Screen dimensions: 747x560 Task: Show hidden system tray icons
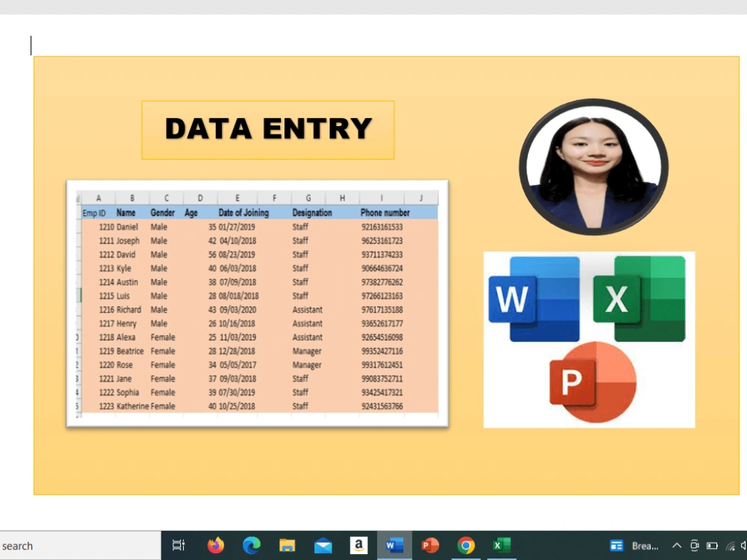(x=677, y=546)
